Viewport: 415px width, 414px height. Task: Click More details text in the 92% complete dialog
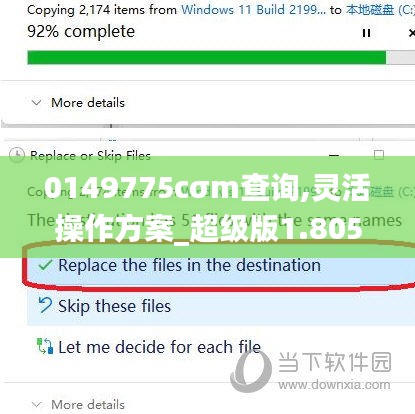pos(88,103)
